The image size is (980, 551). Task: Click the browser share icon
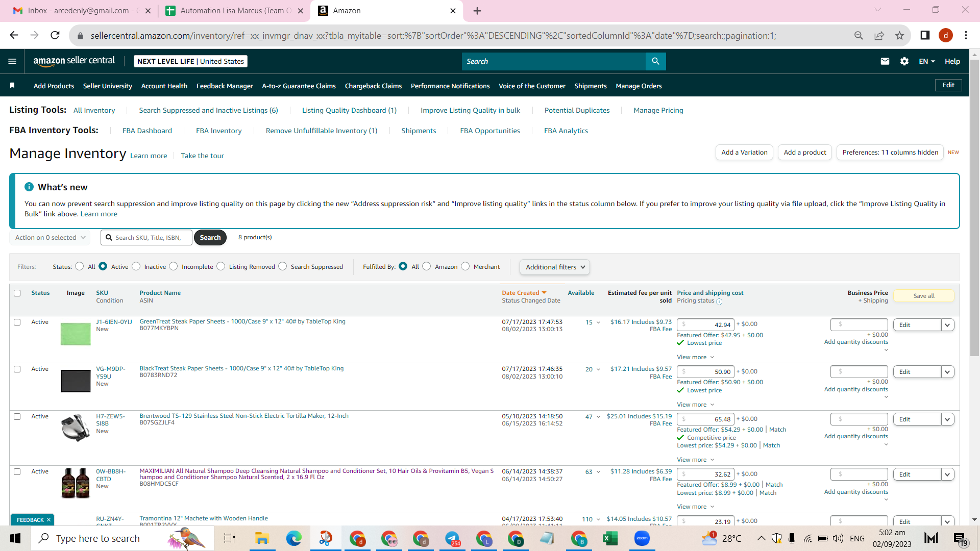(879, 35)
